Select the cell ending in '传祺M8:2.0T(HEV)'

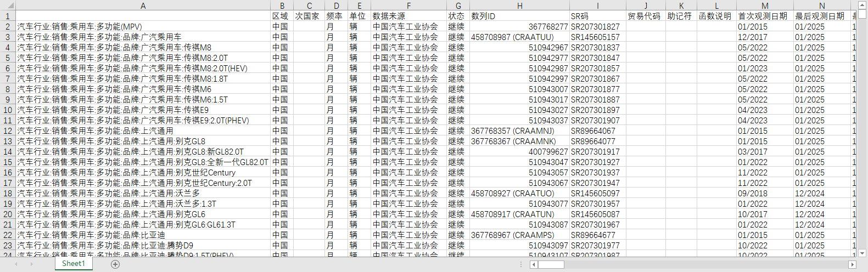[143, 68]
